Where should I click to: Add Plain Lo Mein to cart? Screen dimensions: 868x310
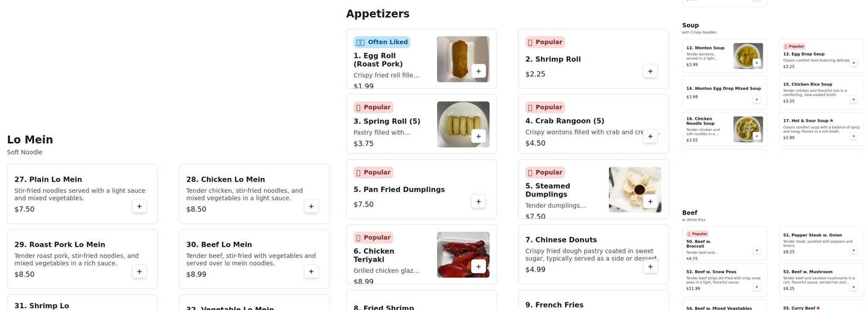(x=139, y=206)
